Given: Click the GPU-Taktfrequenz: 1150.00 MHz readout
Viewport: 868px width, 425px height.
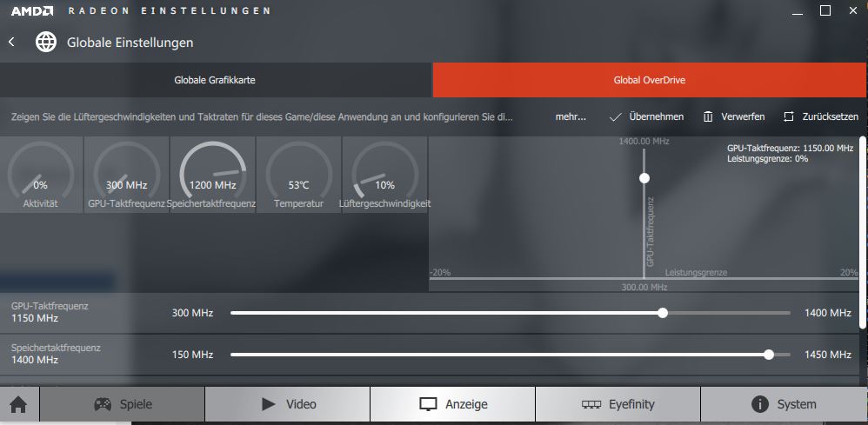Looking at the screenshot, I should [x=790, y=149].
